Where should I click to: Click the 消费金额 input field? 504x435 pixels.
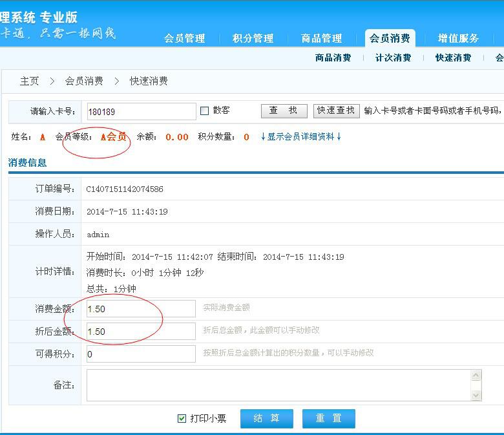point(141,309)
